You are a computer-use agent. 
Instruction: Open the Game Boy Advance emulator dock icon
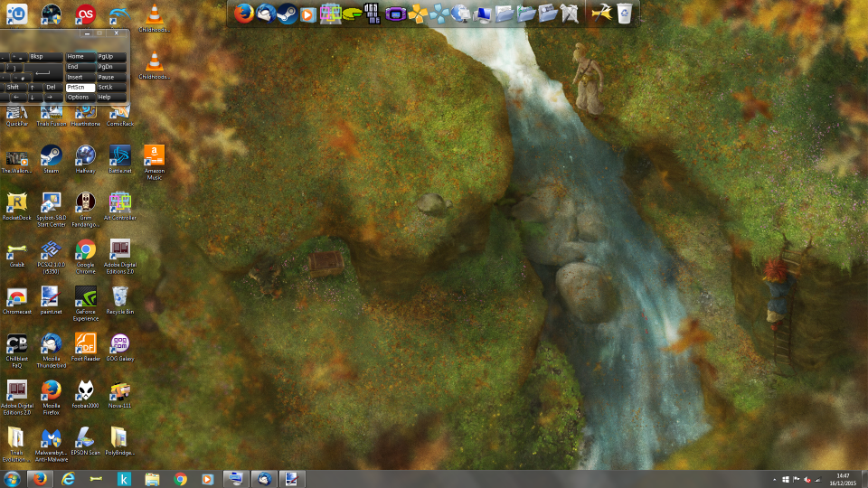(x=395, y=14)
